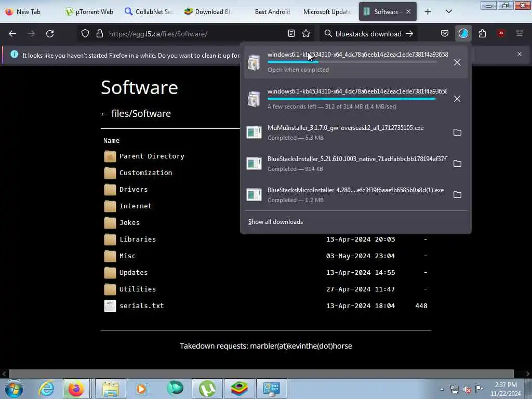Toggle reader view icon in address bar
The image size is (532, 399).
291,34
